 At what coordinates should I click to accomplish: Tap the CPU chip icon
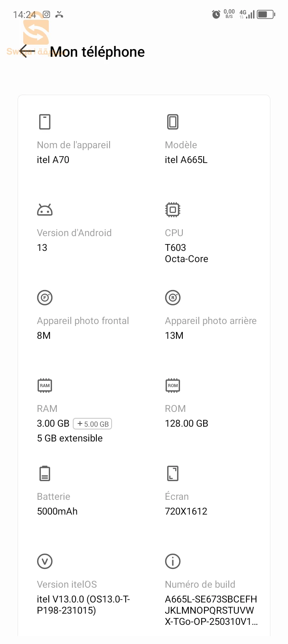(x=173, y=210)
